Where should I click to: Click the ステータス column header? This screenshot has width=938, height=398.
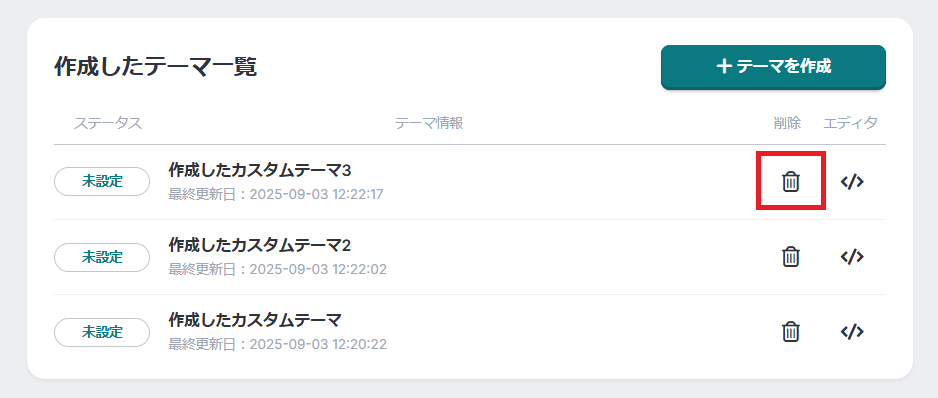(108, 123)
